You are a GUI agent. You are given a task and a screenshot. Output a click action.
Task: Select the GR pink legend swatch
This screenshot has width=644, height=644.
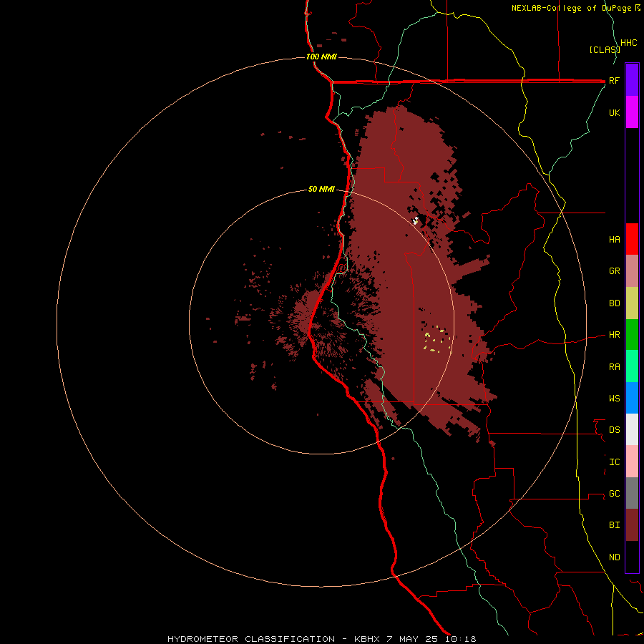pos(632,271)
